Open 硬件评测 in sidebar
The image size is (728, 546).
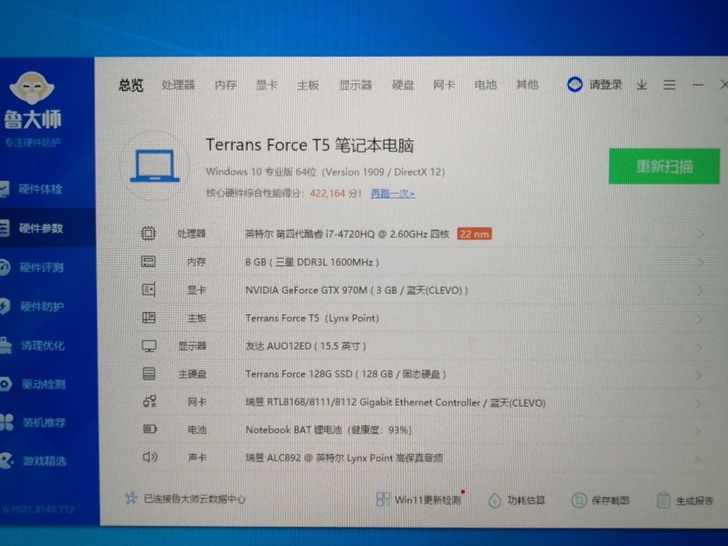pyautogui.click(x=41, y=267)
